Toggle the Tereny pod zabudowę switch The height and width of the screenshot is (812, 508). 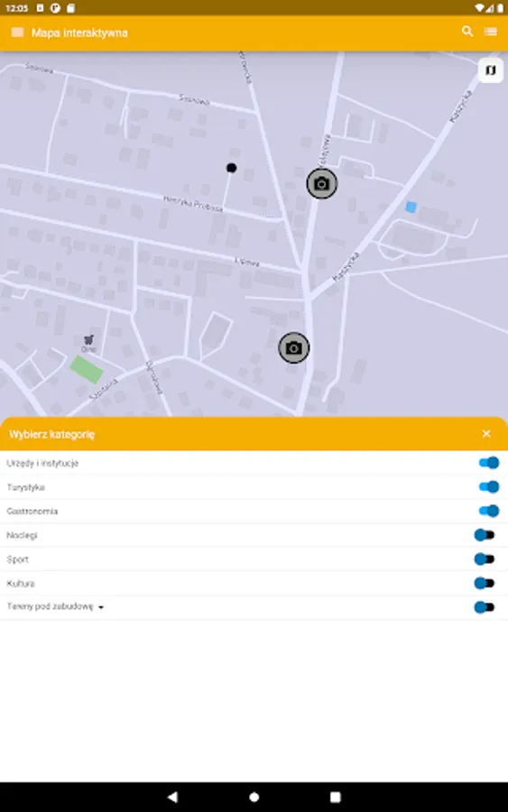pyautogui.click(x=485, y=607)
